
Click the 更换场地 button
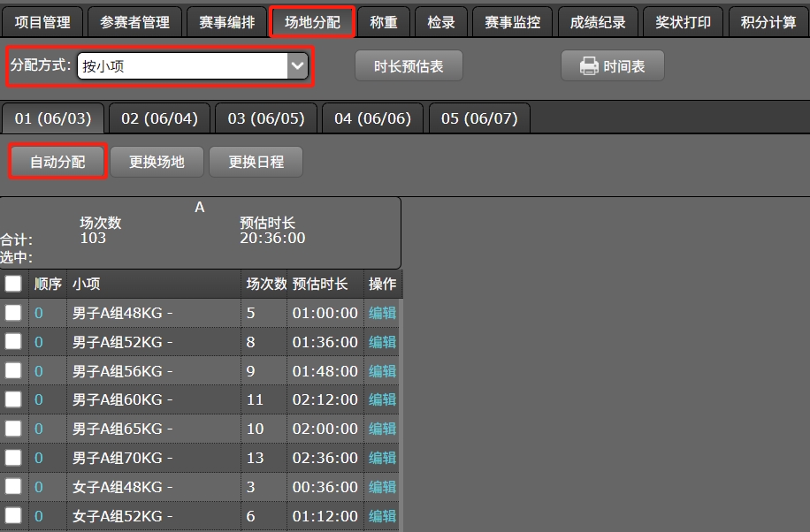click(x=157, y=162)
